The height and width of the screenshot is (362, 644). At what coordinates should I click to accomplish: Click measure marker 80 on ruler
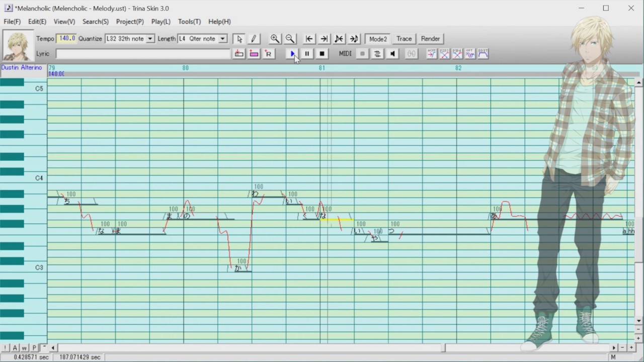click(x=186, y=68)
